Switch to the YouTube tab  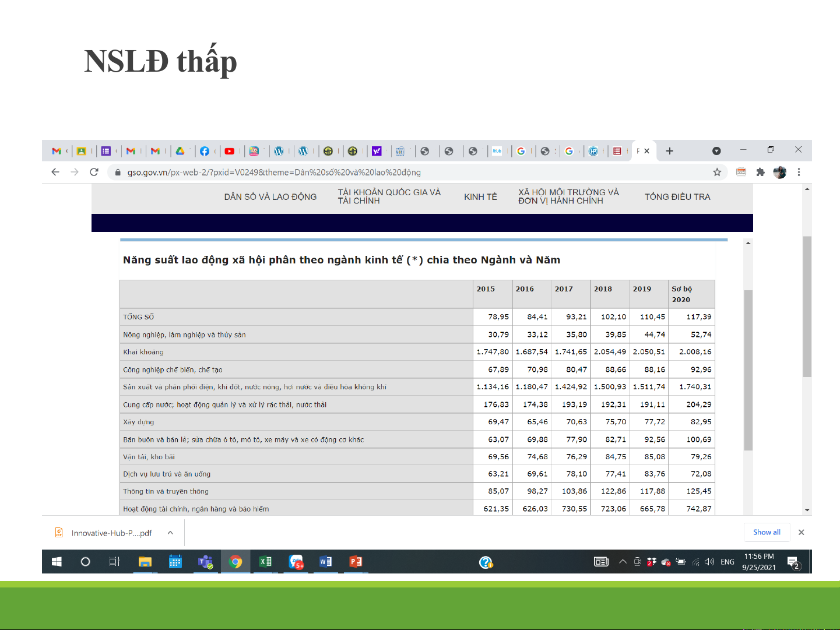pos(230,151)
